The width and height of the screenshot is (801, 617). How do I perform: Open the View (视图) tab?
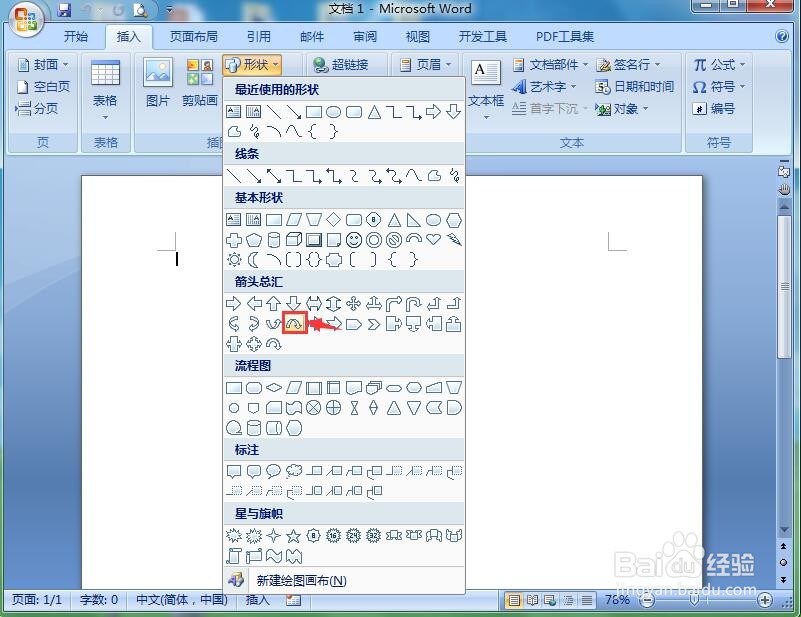click(x=417, y=36)
